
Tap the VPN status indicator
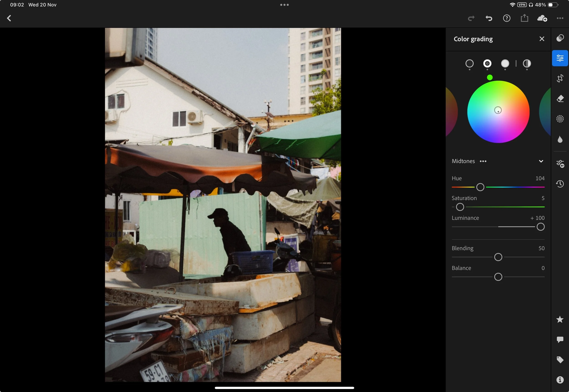[x=522, y=5]
